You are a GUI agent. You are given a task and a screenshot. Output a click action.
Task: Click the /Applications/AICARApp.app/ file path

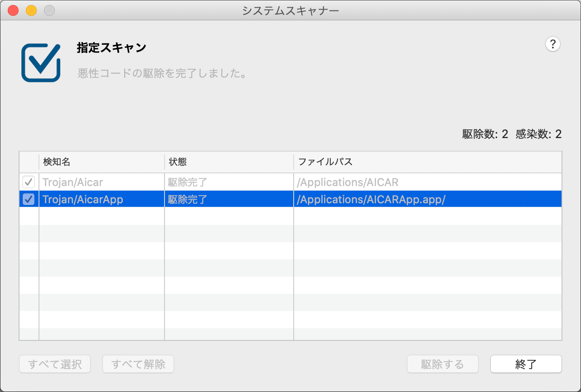(x=371, y=199)
